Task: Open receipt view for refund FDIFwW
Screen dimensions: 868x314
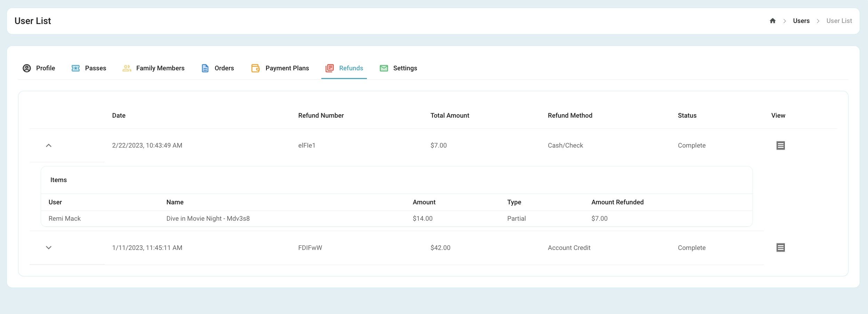Action: 781,248
